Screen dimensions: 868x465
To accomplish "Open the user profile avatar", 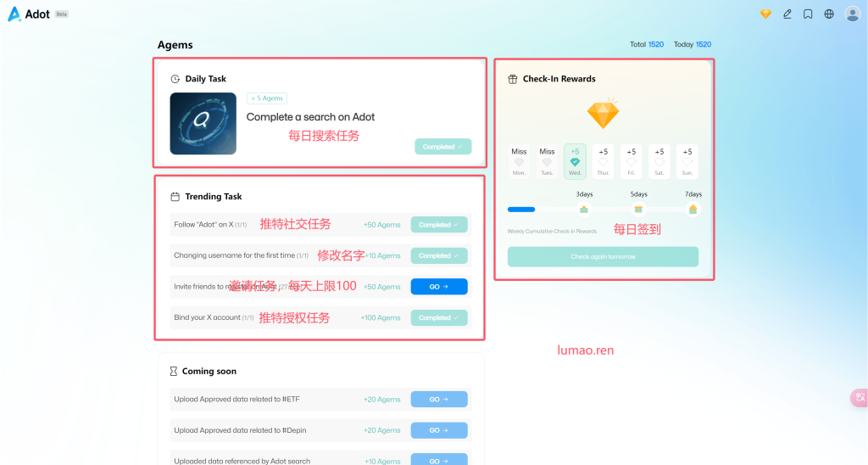I will point(853,14).
